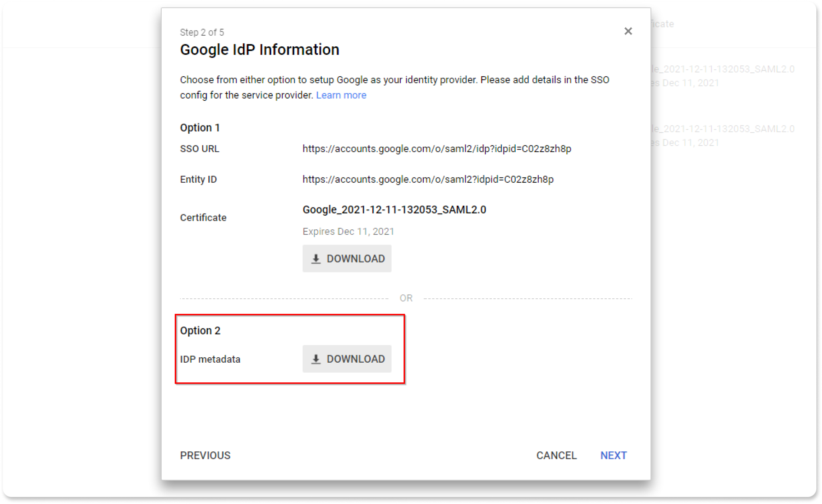Go to NEXT step
822x504 pixels.
tap(613, 455)
